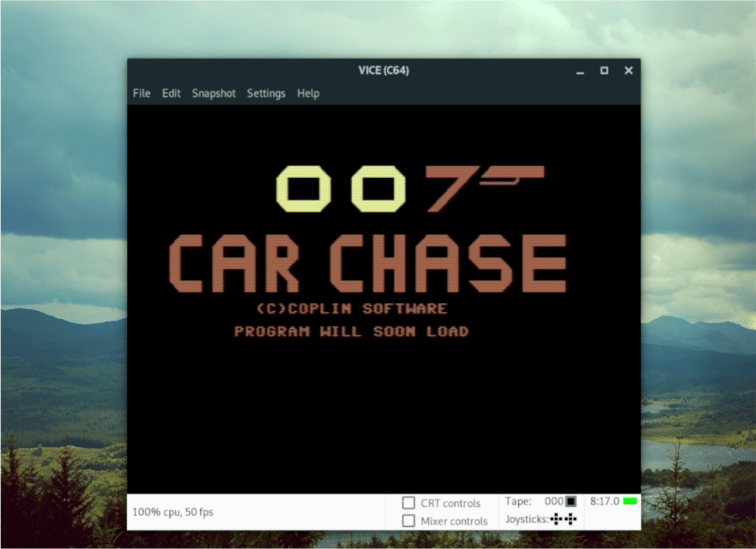Enable Mixer controls
The width and height of the screenshot is (756, 549).
(x=408, y=521)
